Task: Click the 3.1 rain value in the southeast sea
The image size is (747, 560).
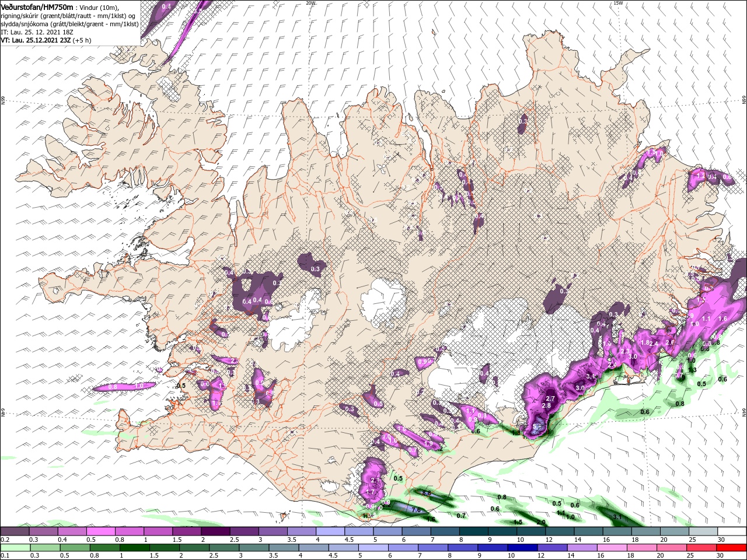Action: (618, 517)
